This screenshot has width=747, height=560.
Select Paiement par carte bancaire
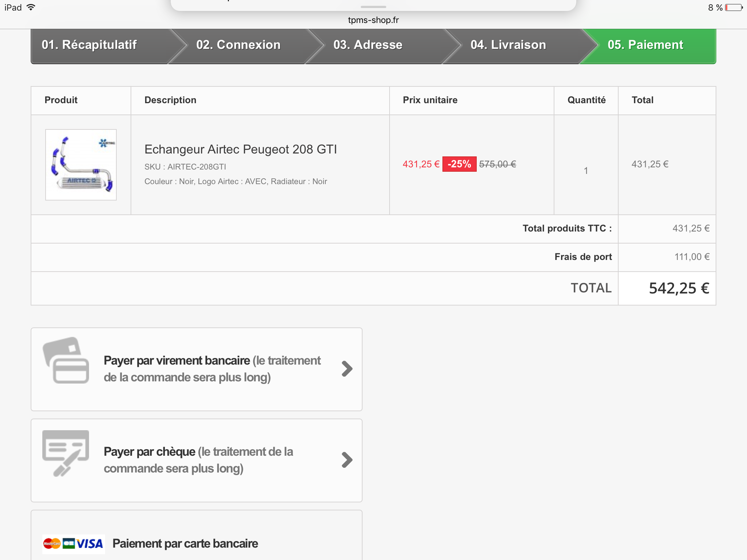(x=185, y=544)
